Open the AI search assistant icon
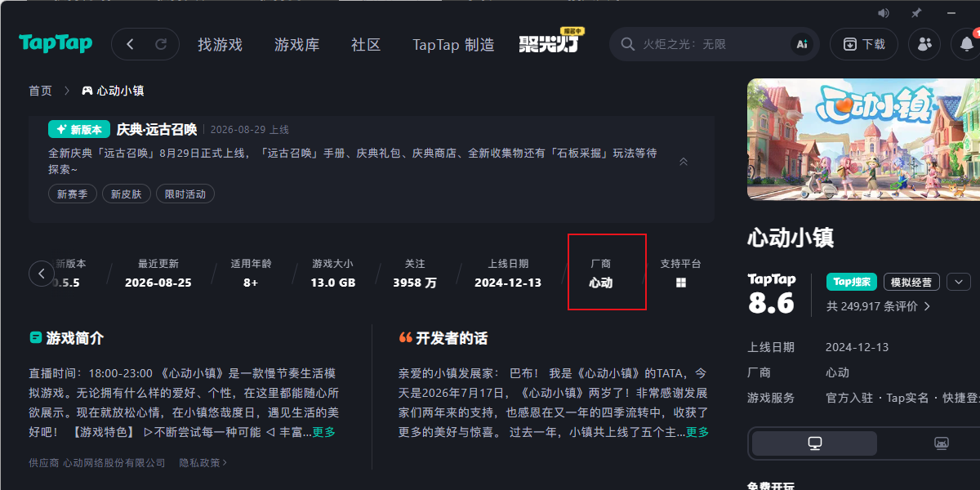 pyautogui.click(x=802, y=44)
